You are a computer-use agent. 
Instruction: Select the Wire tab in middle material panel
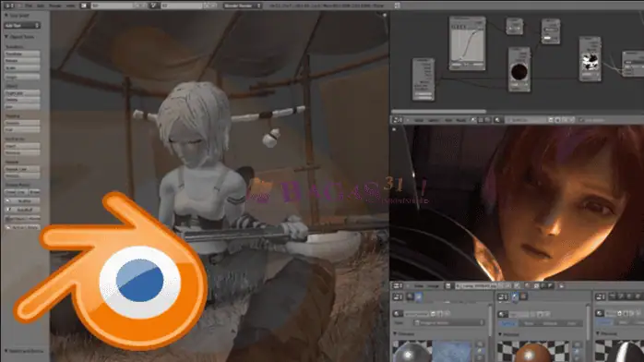tap(529, 323)
